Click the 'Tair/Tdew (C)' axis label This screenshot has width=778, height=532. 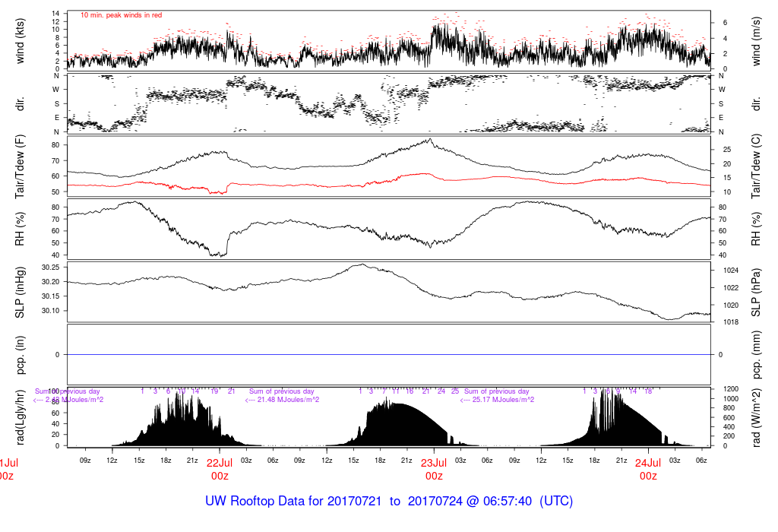click(756, 166)
